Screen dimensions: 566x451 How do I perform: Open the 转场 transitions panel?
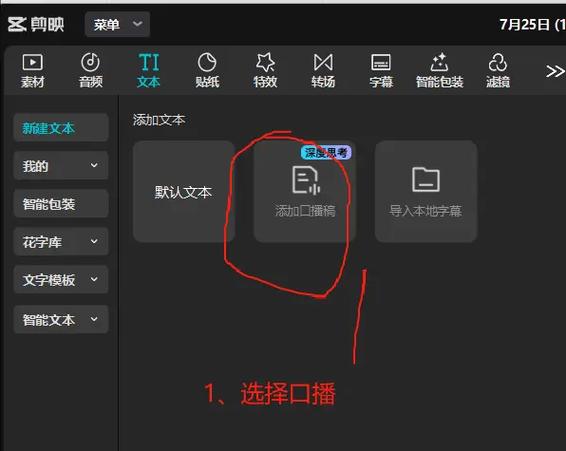coord(323,71)
